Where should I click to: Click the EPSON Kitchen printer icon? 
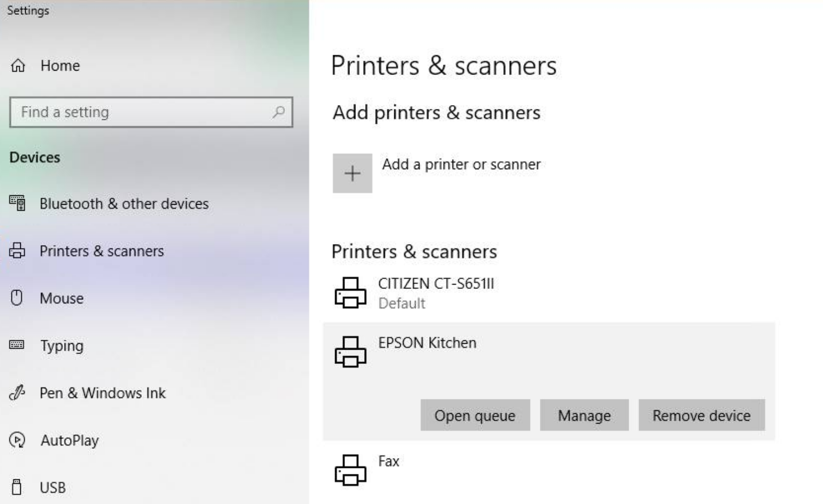[x=350, y=352]
